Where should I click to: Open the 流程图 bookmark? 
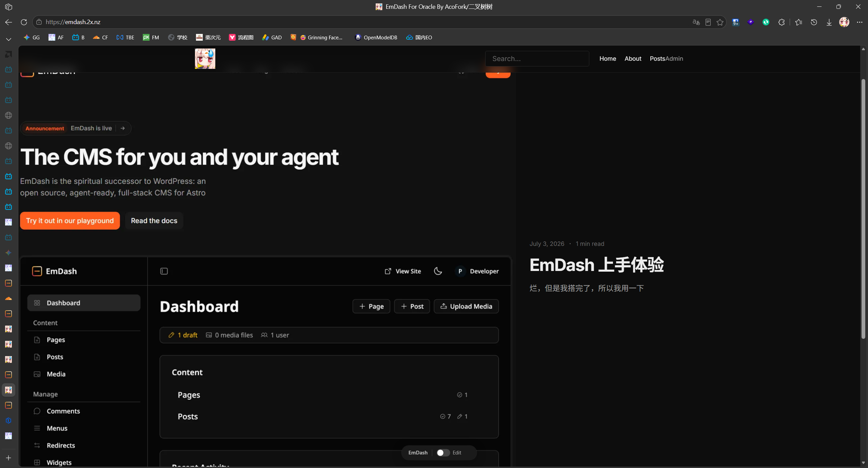241,37
